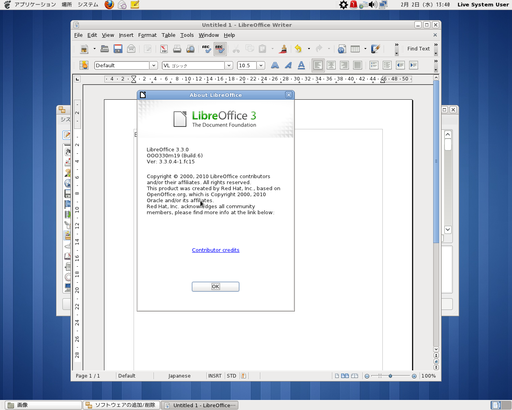Click the Save floppy disk icon
The image size is (512, 410).
tap(118, 49)
